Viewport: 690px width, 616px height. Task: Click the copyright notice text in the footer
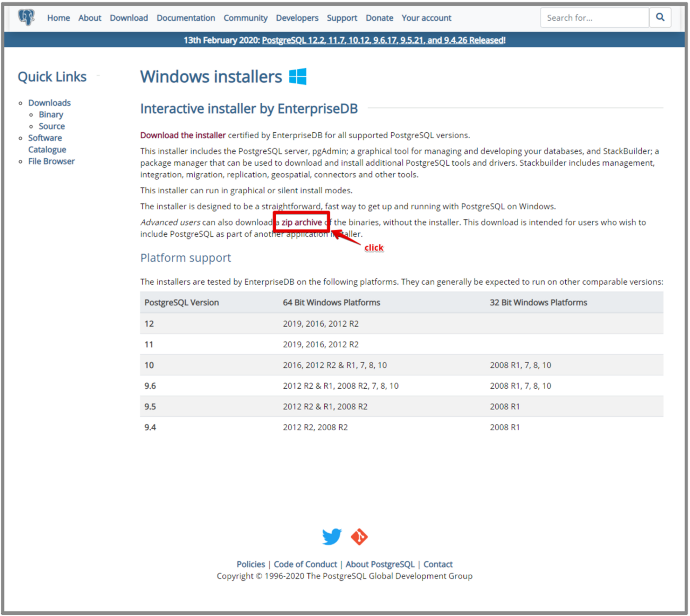[344, 576]
